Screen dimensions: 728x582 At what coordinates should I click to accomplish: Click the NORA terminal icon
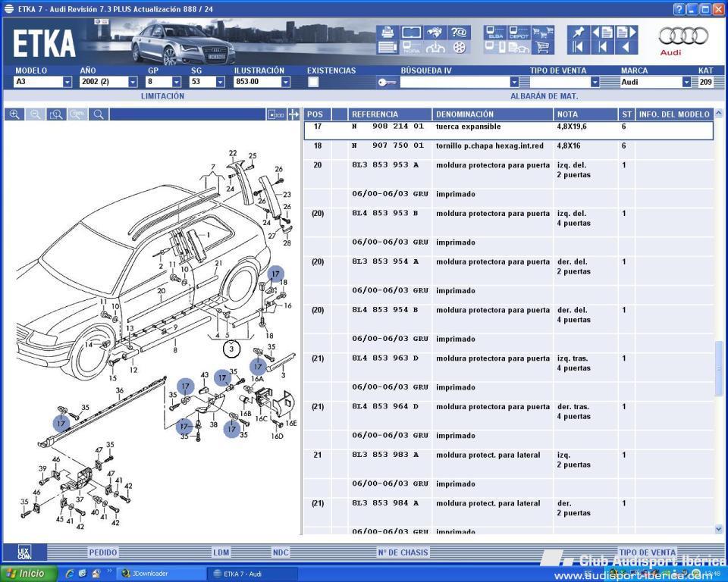[x=411, y=47]
